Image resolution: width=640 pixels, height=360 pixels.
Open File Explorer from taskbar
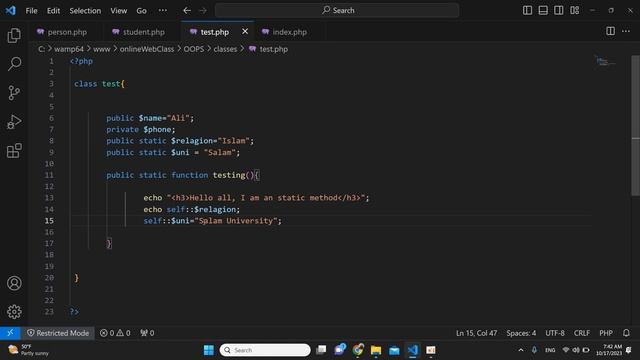click(376, 350)
